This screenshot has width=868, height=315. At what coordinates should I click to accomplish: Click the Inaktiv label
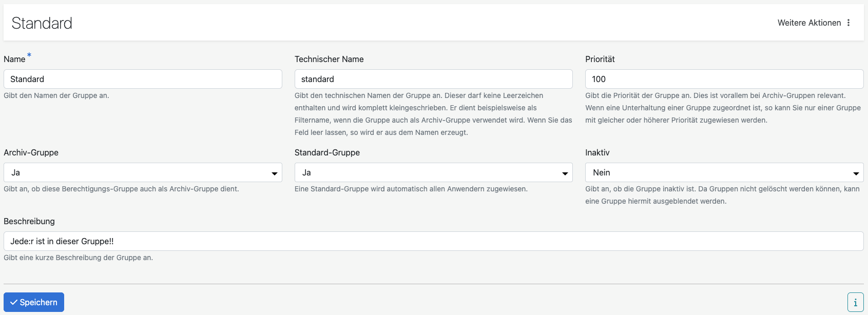click(597, 152)
